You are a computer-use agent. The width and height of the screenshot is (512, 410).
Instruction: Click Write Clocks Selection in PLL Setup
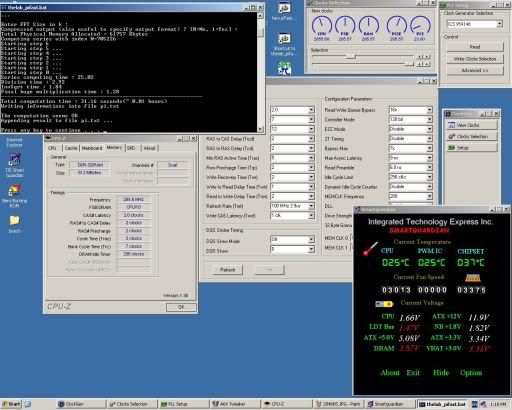[475, 59]
